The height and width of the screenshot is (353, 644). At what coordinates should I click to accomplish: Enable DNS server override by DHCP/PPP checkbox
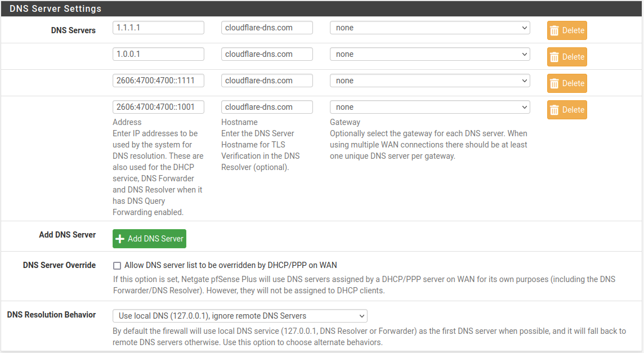click(x=117, y=265)
